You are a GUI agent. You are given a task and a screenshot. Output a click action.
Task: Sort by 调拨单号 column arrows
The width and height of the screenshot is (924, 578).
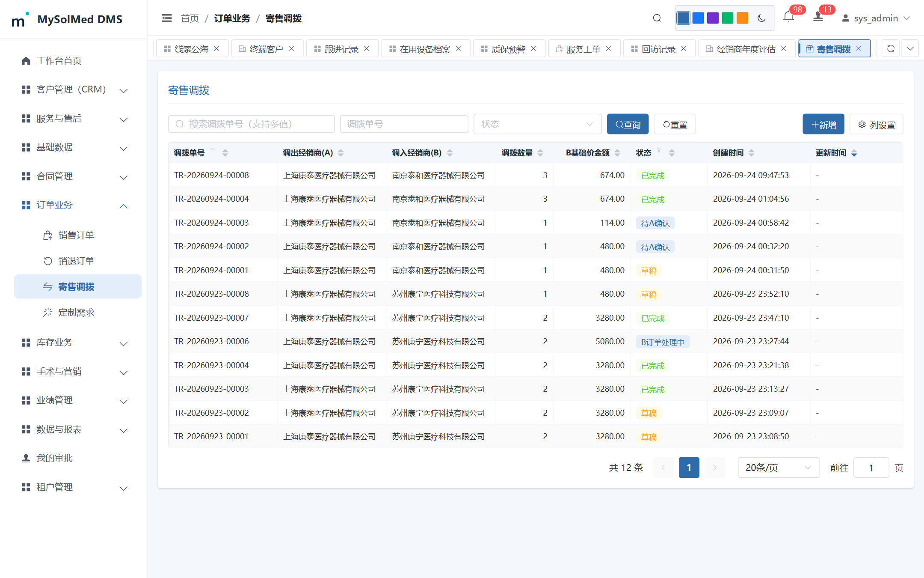pos(225,153)
